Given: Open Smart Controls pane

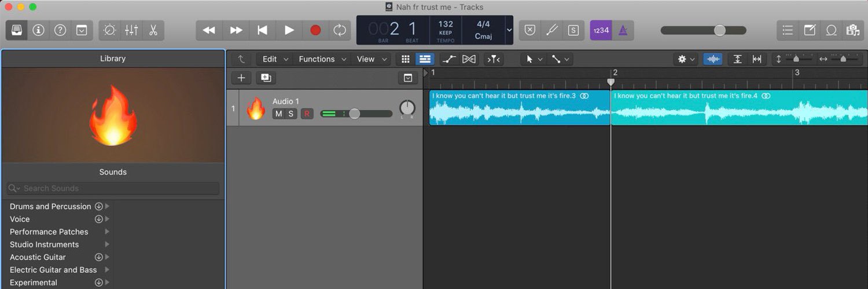Looking at the screenshot, I should (x=110, y=30).
